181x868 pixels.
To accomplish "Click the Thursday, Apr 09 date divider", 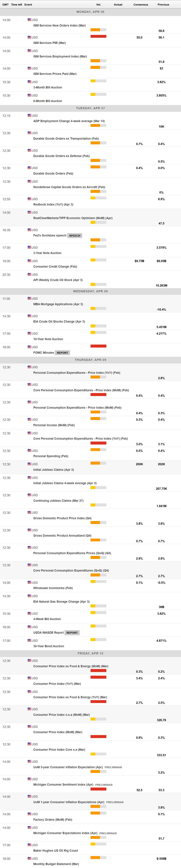I will tap(90, 360).
